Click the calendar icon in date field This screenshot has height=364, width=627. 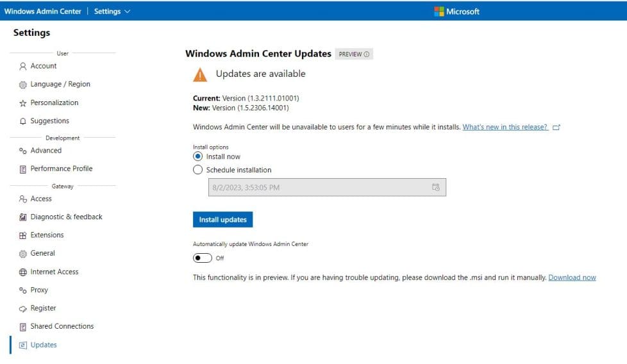(436, 187)
